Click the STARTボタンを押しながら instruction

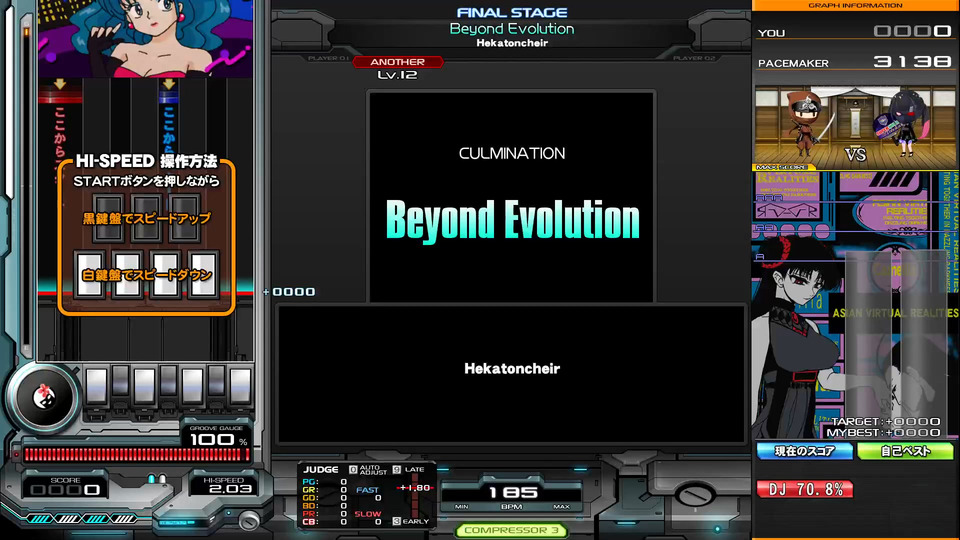click(146, 181)
